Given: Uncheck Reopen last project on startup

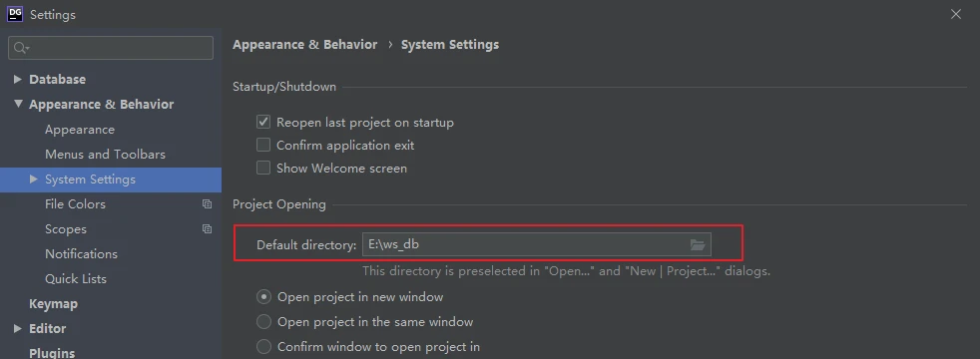Looking at the screenshot, I should click(263, 123).
